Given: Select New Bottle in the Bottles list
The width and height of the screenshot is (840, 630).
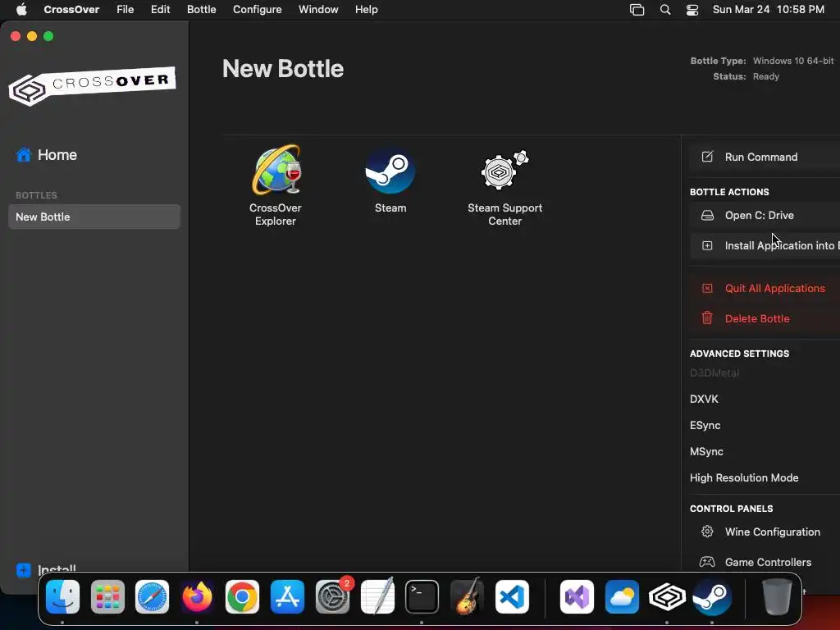Looking at the screenshot, I should tap(94, 217).
